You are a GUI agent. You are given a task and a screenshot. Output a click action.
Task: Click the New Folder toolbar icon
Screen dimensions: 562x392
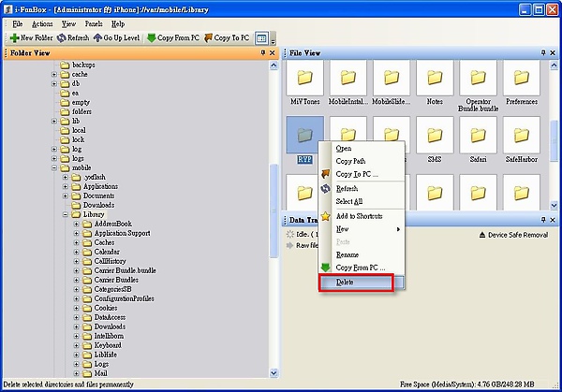click(15, 37)
